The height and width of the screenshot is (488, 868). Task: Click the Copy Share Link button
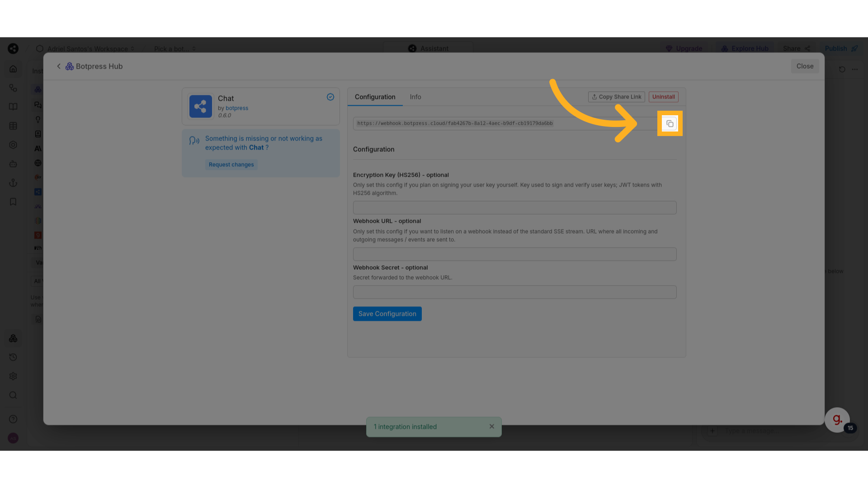coord(617,97)
